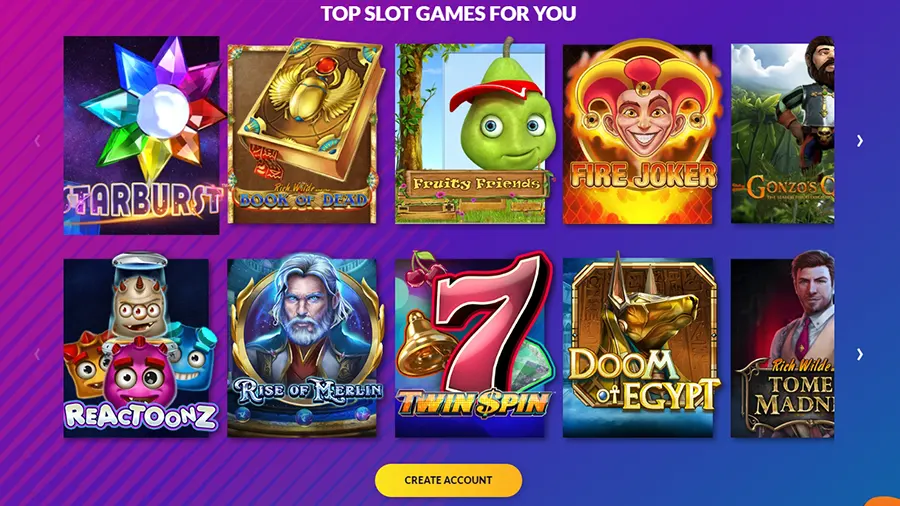The height and width of the screenshot is (506, 900).
Task: Click the Top Slot Games For You heading
Action: point(448,13)
